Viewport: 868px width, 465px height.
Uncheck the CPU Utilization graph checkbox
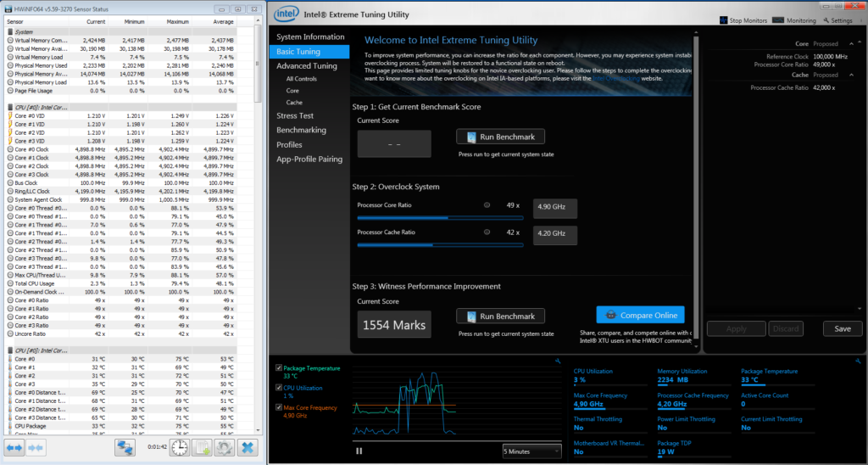[278, 388]
